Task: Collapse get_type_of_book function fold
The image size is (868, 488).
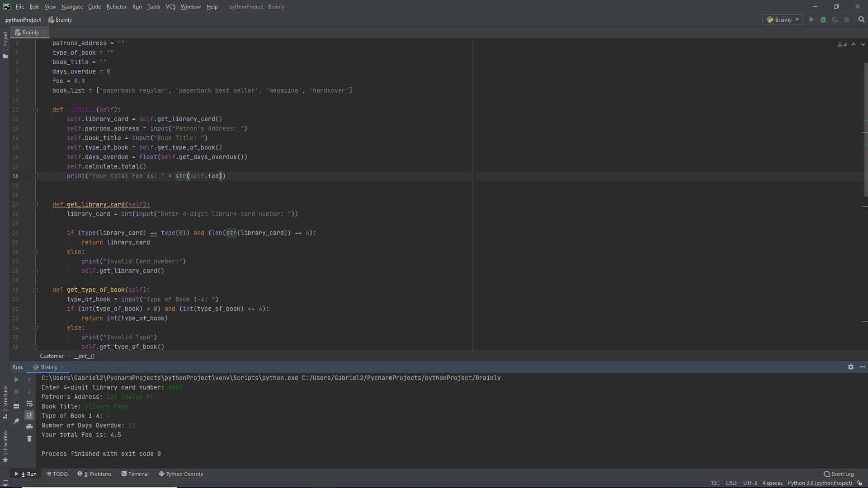Action: pos(35,290)
